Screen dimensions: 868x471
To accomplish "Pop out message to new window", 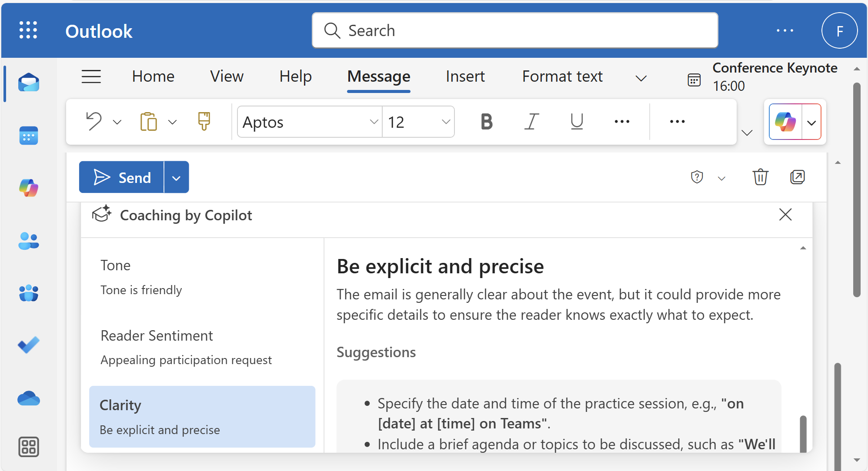I will tap(798, 177).
